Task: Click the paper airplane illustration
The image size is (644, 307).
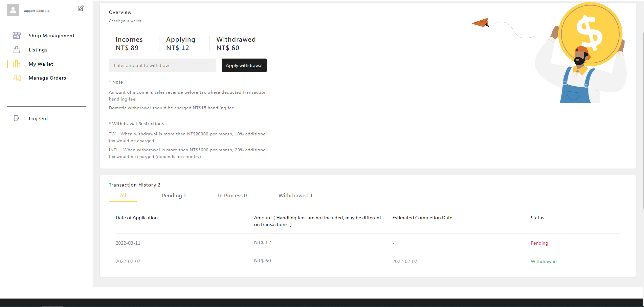Action: (481, 23)
